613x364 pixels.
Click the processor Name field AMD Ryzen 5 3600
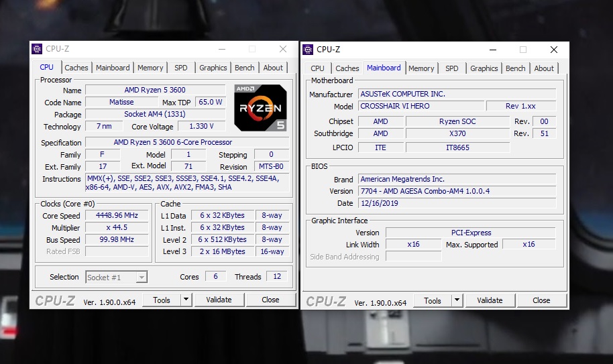155,90
